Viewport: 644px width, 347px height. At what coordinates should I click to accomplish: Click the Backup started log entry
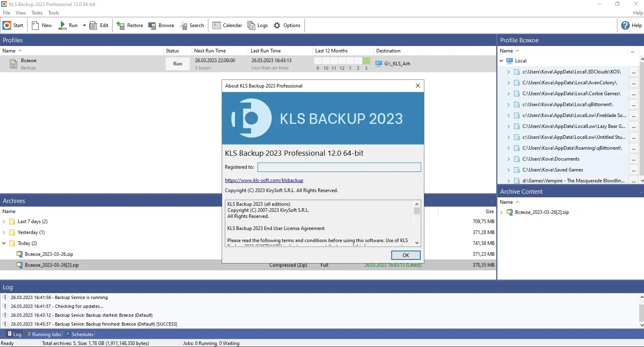point(82,315)
